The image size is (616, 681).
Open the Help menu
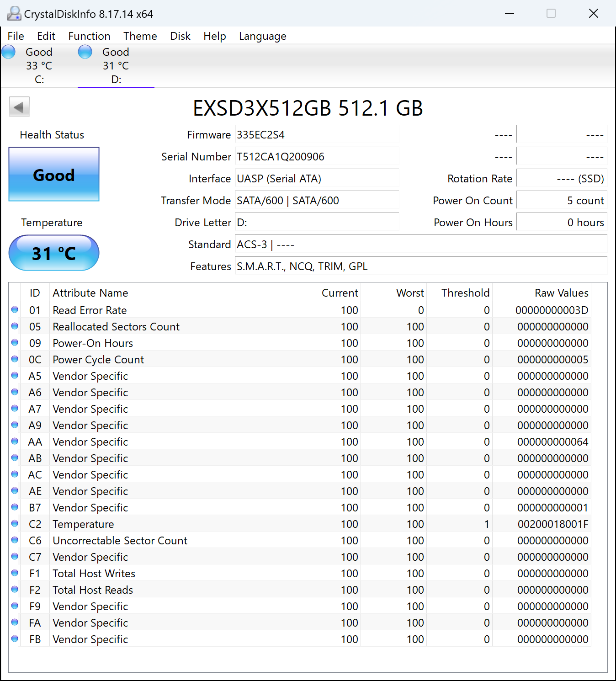215,36
